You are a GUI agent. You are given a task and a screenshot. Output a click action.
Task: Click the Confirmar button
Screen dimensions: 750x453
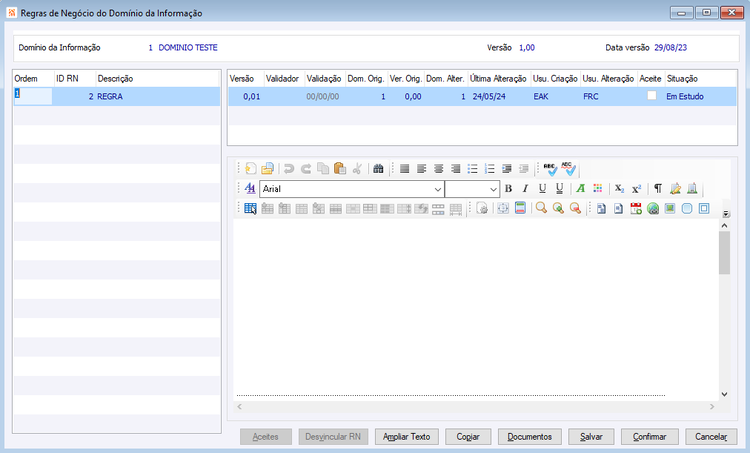650,436
